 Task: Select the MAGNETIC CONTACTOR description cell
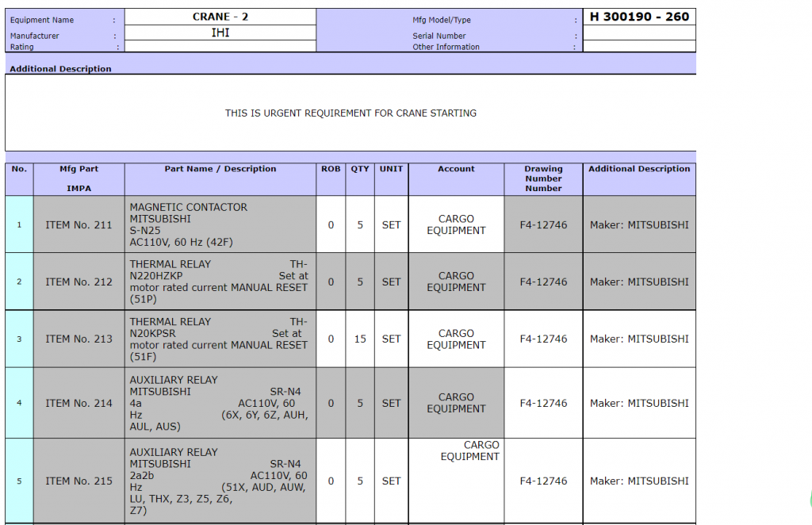coord(220,225)
